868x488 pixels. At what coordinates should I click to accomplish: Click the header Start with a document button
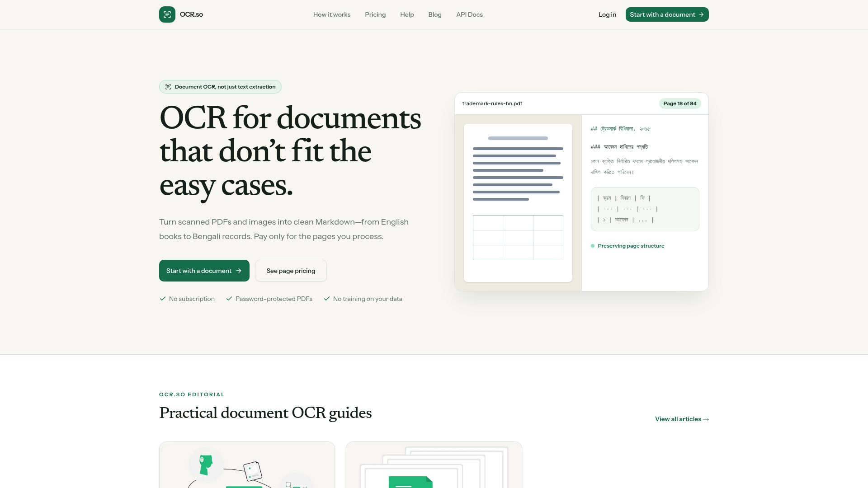coord(667,14)
